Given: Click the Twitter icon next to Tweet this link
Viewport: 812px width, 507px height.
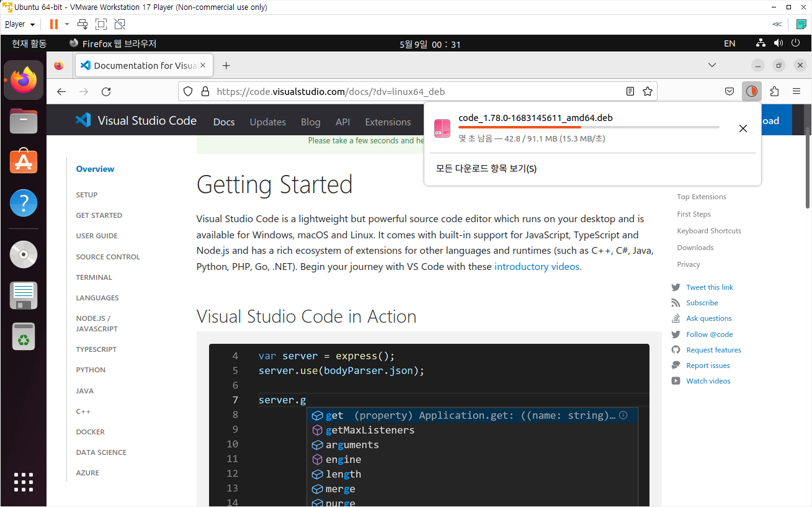Looking at the screenshot, I should pyautogui.click(x=676, y=287).
